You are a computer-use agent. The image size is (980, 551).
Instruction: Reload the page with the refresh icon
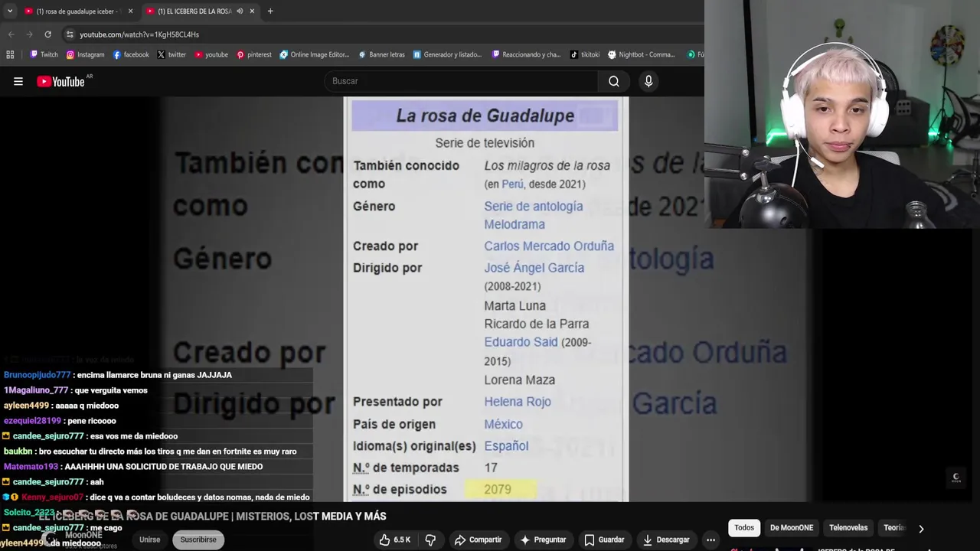pos(47,34)
